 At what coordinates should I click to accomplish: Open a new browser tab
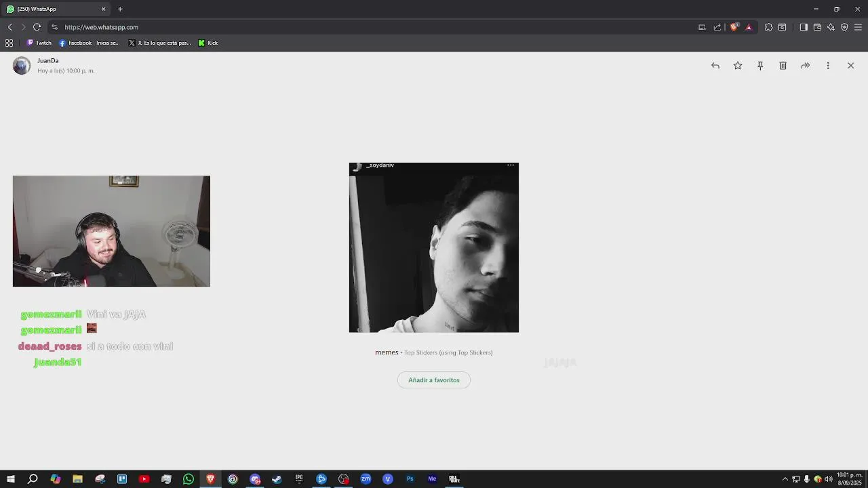coord(120,9)
